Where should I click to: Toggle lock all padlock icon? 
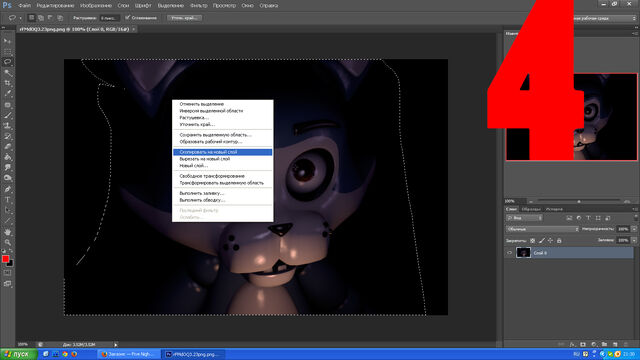coord(559,241)
